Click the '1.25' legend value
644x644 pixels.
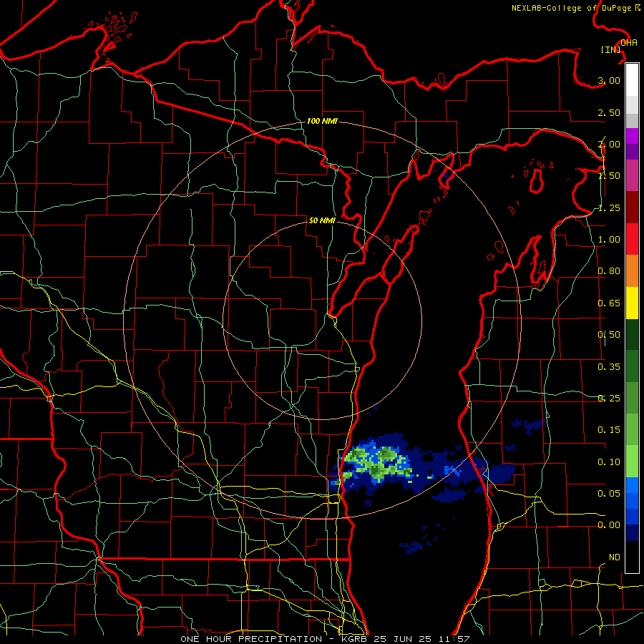(x=609, y=208)
